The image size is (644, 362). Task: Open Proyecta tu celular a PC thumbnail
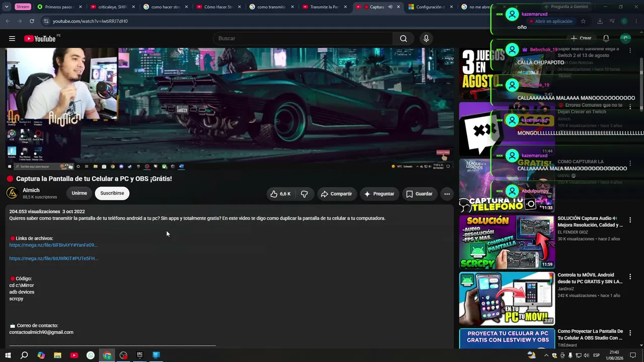point(507,338)
